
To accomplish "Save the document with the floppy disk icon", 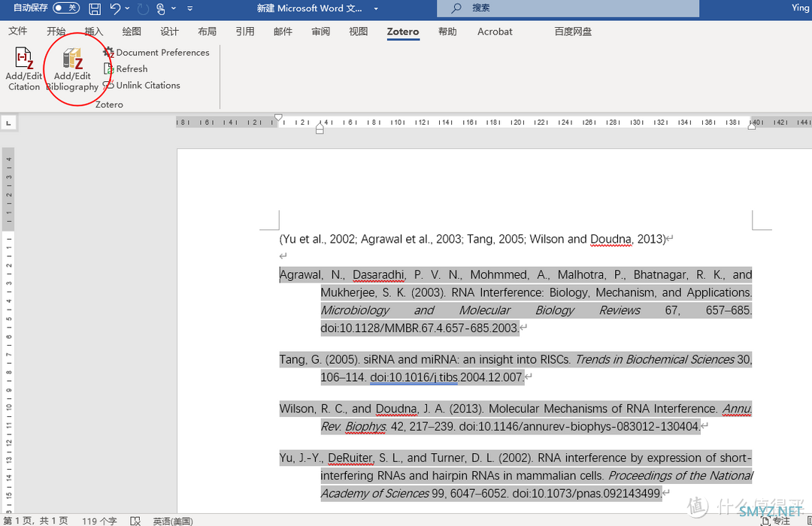I will [x=95, y=8].
